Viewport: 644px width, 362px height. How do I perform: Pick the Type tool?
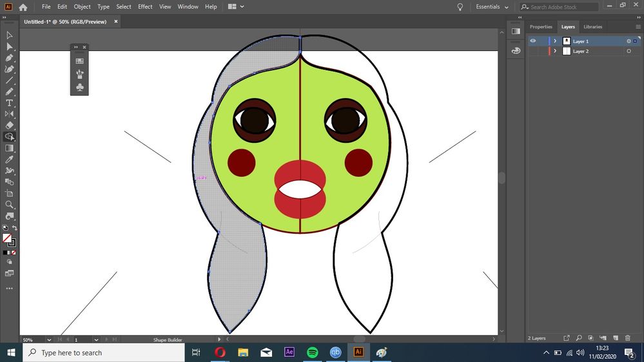tap(10, 103)
